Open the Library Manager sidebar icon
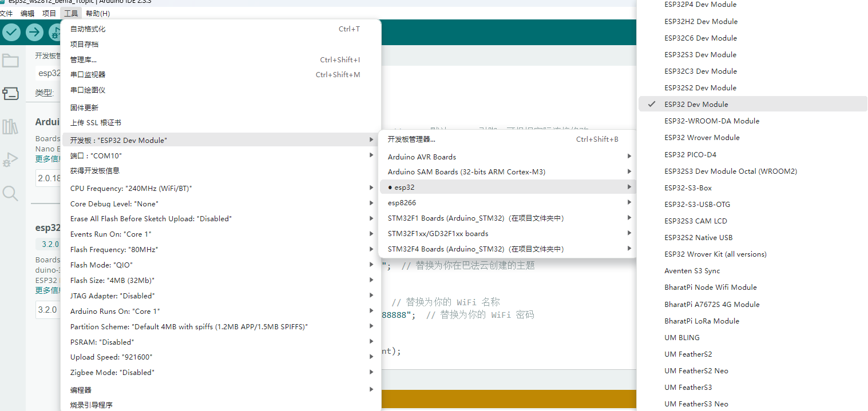 pos(10,126)
